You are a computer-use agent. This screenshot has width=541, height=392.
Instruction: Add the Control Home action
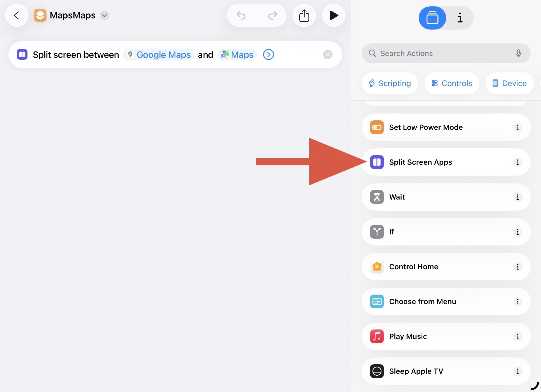[x=446, y=267]
